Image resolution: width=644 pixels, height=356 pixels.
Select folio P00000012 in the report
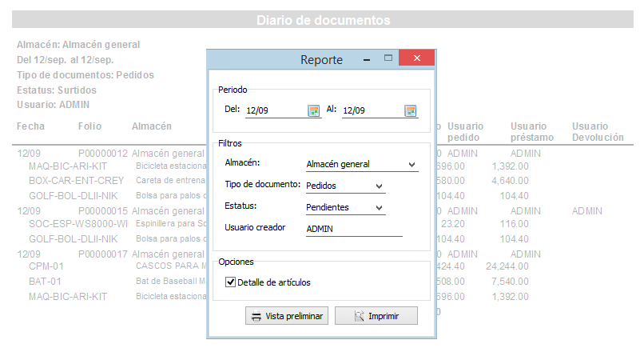103,153
